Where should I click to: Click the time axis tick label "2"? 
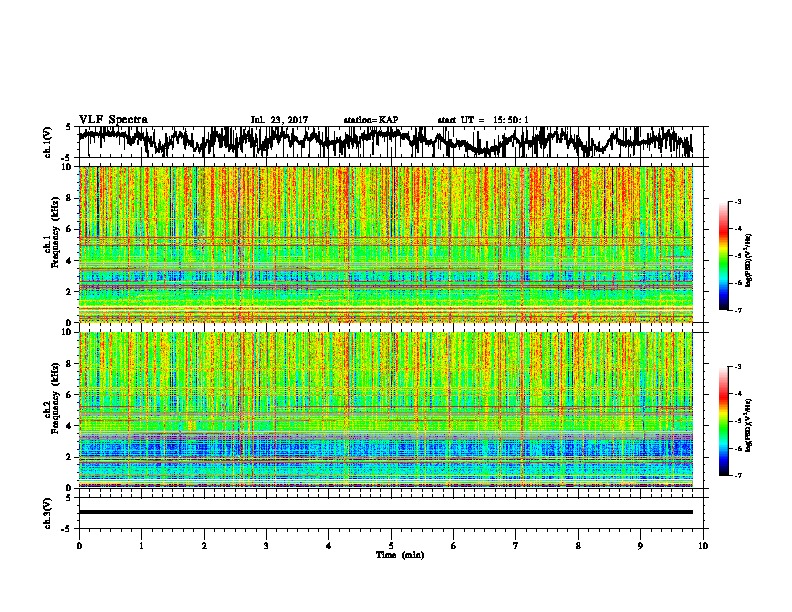204,546
